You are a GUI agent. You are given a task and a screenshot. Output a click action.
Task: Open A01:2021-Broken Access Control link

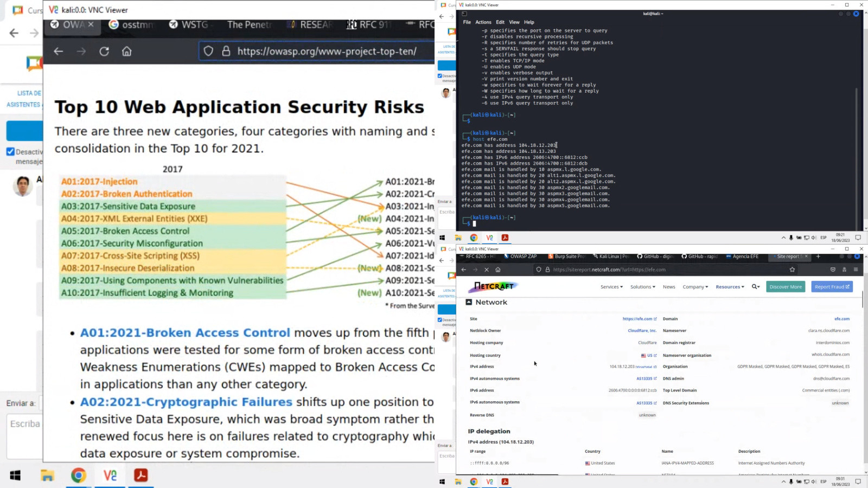[x=185, y=332]
